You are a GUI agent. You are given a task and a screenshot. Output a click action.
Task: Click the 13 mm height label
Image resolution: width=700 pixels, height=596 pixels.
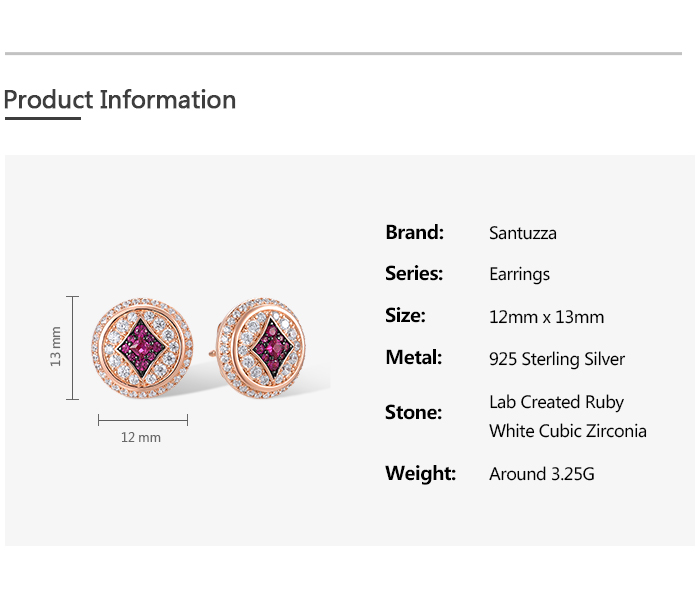57,346
